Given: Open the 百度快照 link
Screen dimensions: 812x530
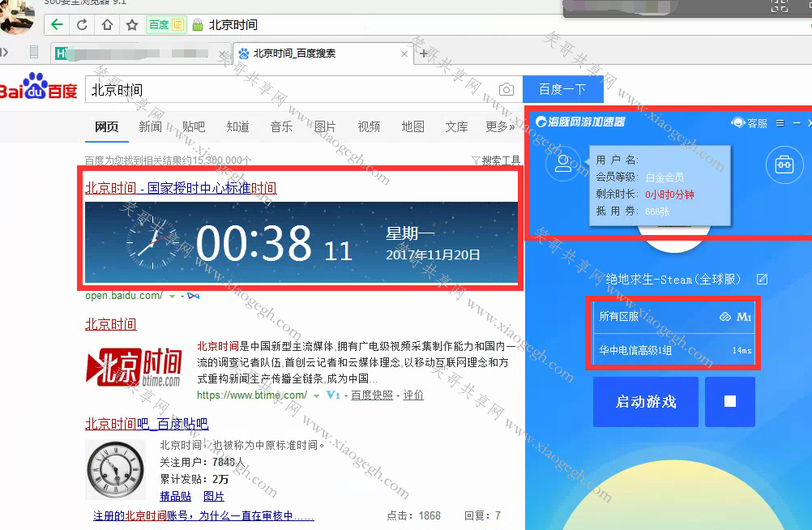Looking at the screenshot, I should (x=372, y=395).
